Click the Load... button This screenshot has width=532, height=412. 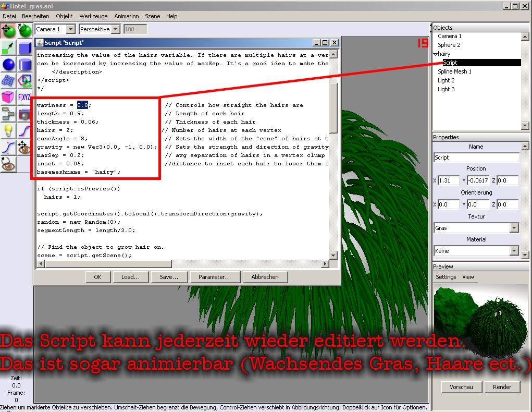[x=130, y=277]
